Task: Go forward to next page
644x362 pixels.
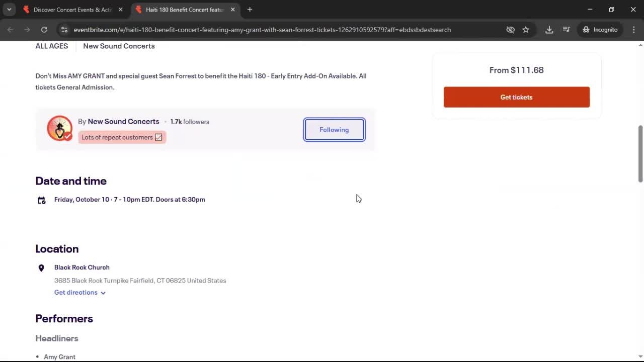Action: (x=27, y=30)
